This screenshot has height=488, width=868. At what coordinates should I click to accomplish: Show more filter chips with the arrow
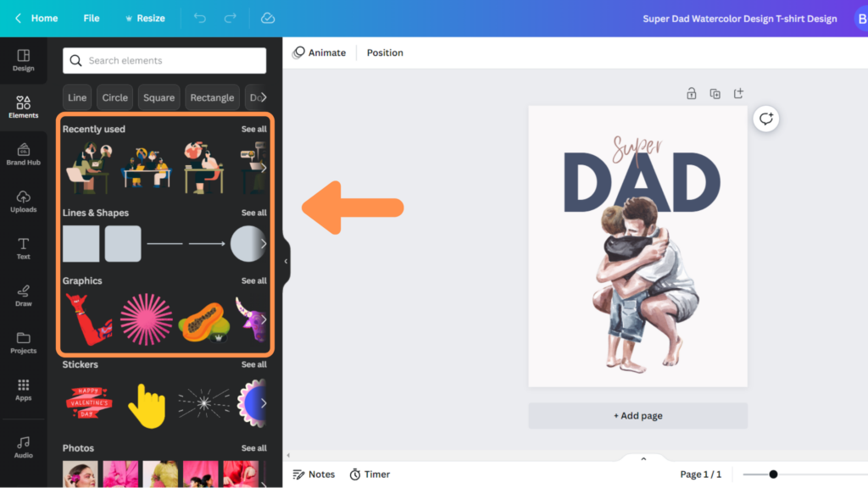point(264,97)
